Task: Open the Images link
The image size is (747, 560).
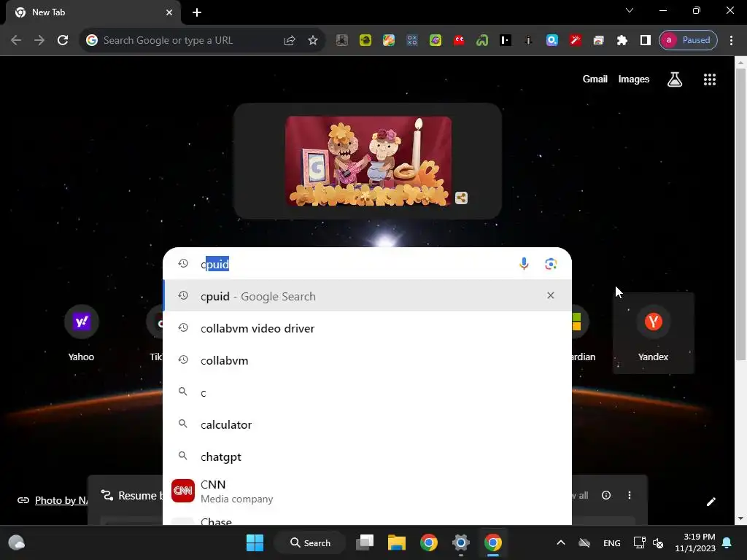Action: [634, 79]
